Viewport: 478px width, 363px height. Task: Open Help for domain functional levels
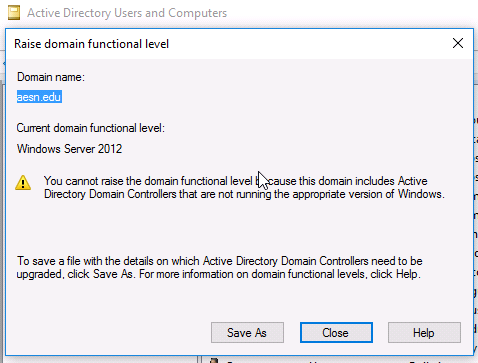click(x=424, y=332)
